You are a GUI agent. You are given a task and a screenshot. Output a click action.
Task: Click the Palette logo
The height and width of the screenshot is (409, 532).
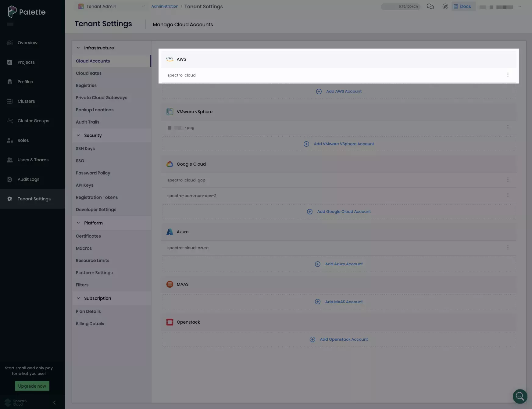click(27, 12)
